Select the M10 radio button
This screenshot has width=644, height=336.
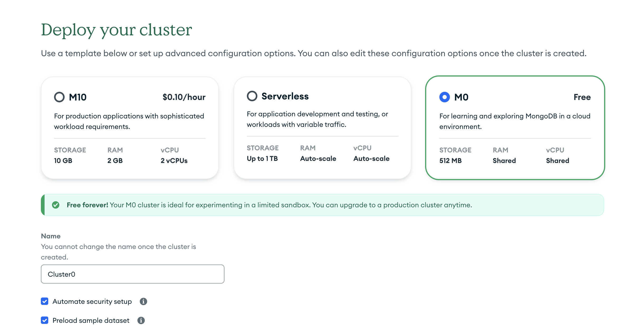[x=59, y=97]
